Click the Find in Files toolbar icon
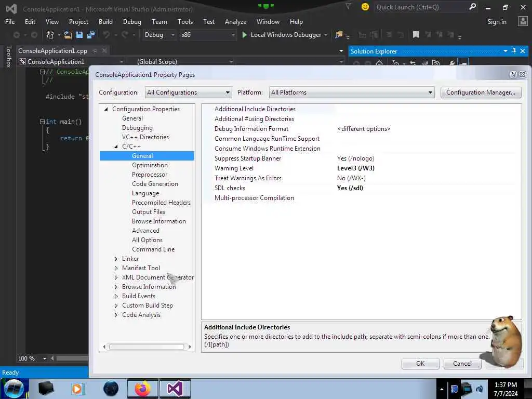532x399 pixels. coord(339,35)
